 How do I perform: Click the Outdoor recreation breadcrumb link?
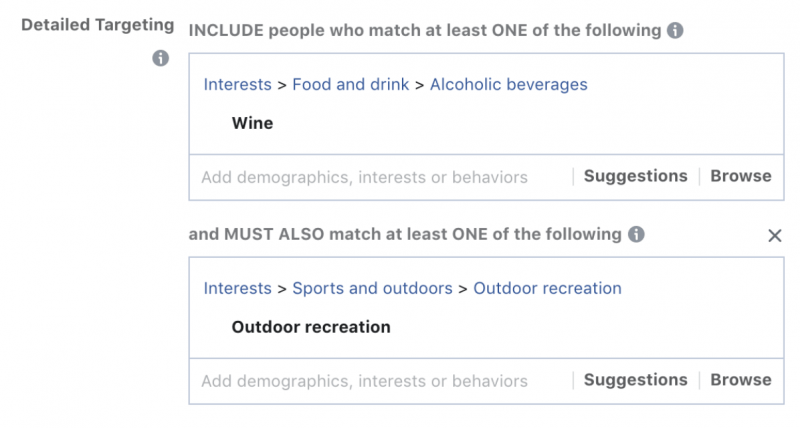[x=547, y=288]
